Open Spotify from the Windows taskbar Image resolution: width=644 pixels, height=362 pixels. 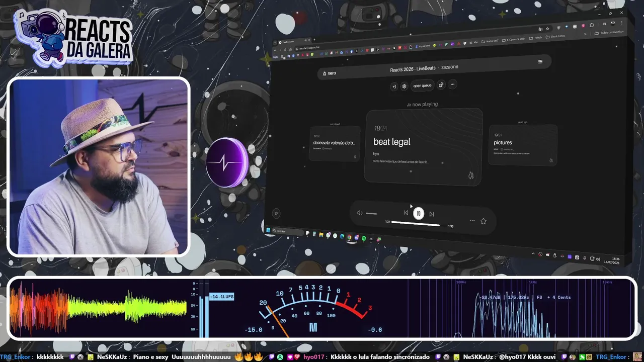[363, 238]
